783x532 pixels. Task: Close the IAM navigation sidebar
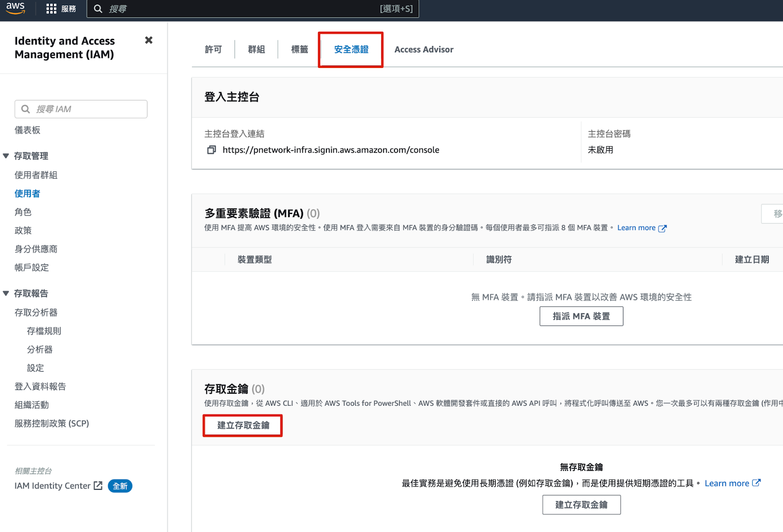click(149, 40)
